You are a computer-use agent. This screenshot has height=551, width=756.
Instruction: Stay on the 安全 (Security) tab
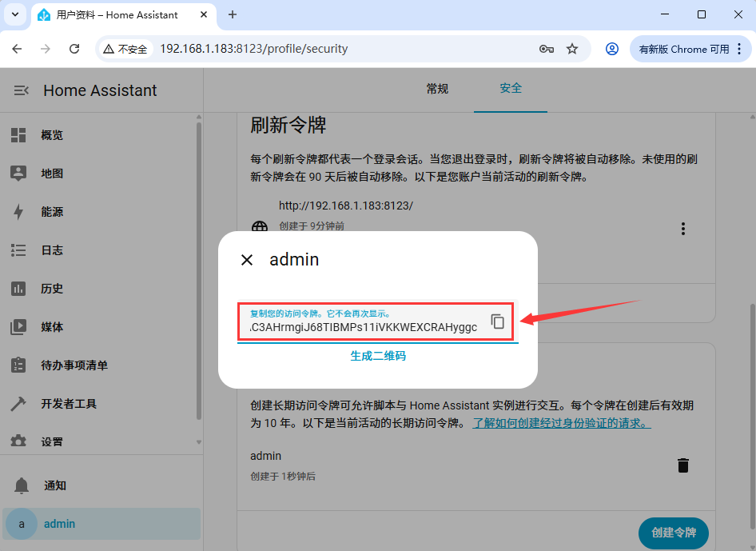click(x=510, y=90)
